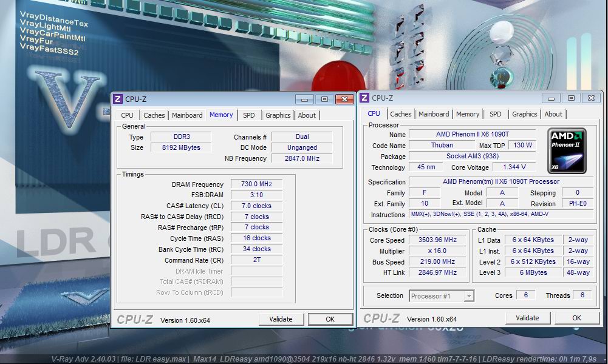Click the Unganged DC Mode value
Viewport: 608px width, 364px height.
point(302,147)
